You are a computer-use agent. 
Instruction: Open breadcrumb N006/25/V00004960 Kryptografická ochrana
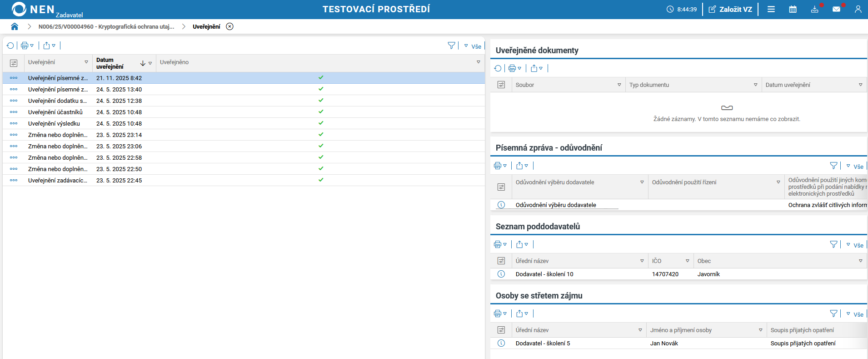[x=106, y=27]
